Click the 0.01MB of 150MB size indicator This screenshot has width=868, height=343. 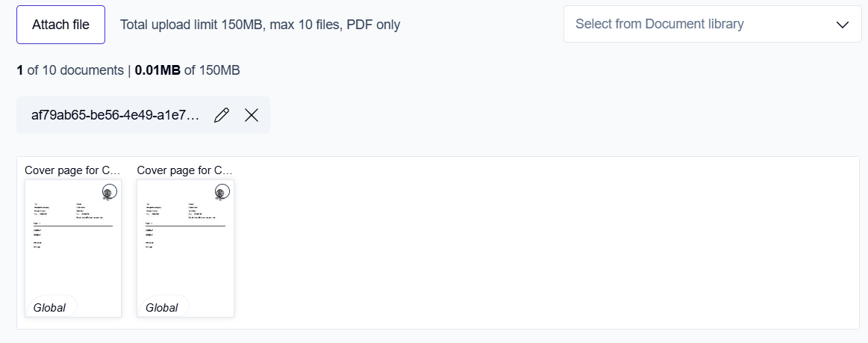coord(187,70)
